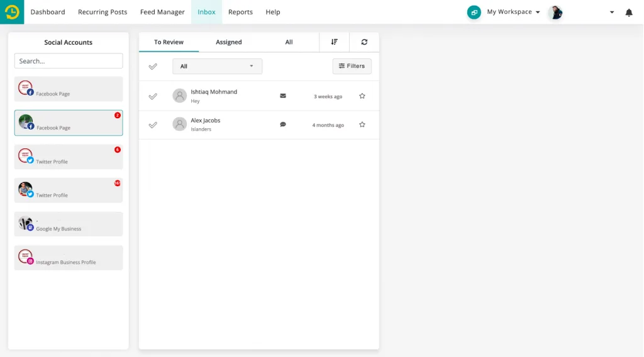Open the user account dropdown arrow

[x=612, y=13]
